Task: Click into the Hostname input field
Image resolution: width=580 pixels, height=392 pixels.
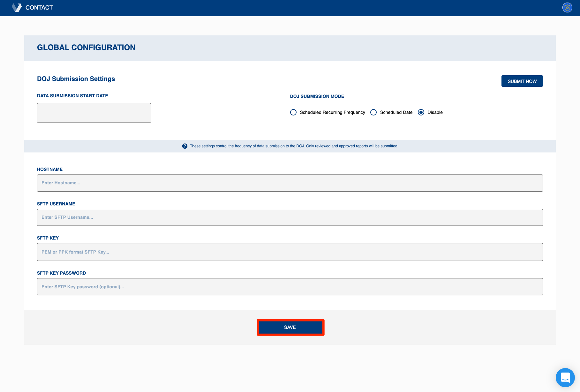Action: pyautogui.click(x=290, y=183)
